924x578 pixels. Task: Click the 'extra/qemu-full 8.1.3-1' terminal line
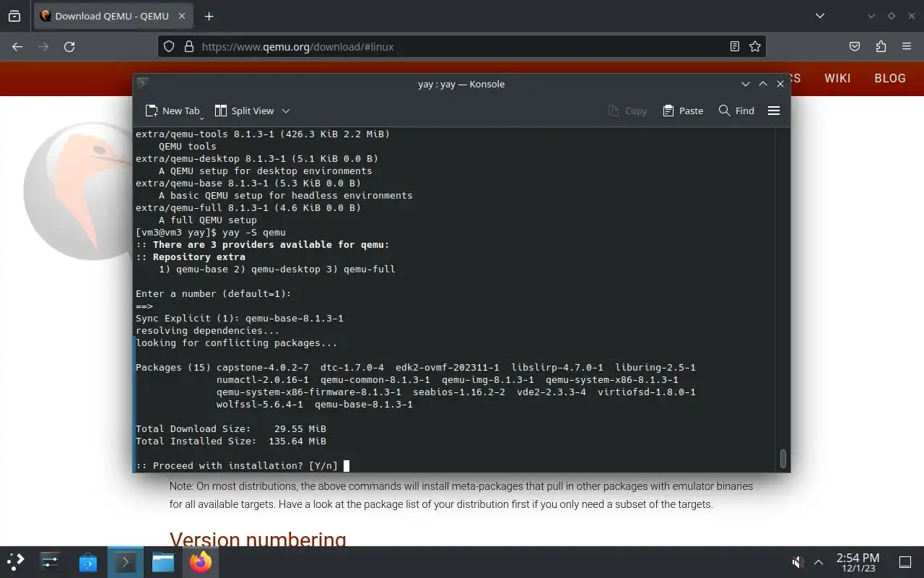(248, 207)
